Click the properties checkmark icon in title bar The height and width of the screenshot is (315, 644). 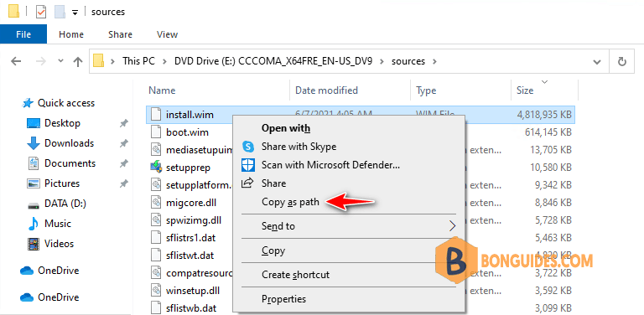tap(41, 12)
